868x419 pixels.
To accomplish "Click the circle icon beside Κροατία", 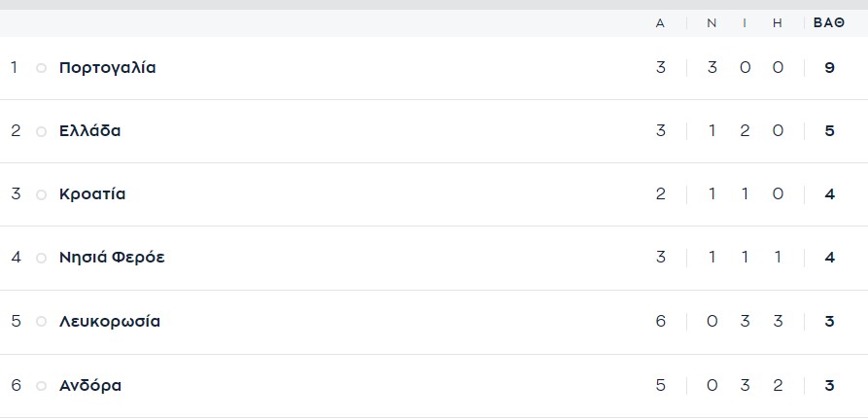I will (41, 194).
